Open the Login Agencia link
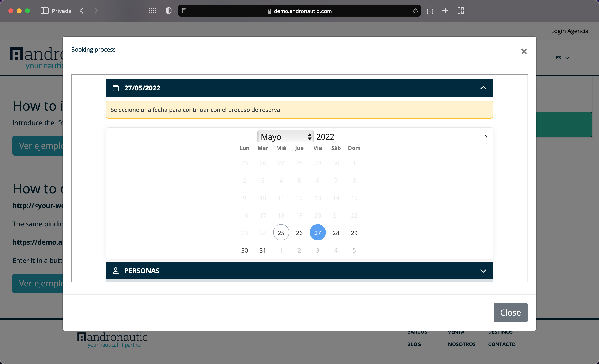Image resolution: width=599 pixels, height=364 pixels. tap(569, 31)
